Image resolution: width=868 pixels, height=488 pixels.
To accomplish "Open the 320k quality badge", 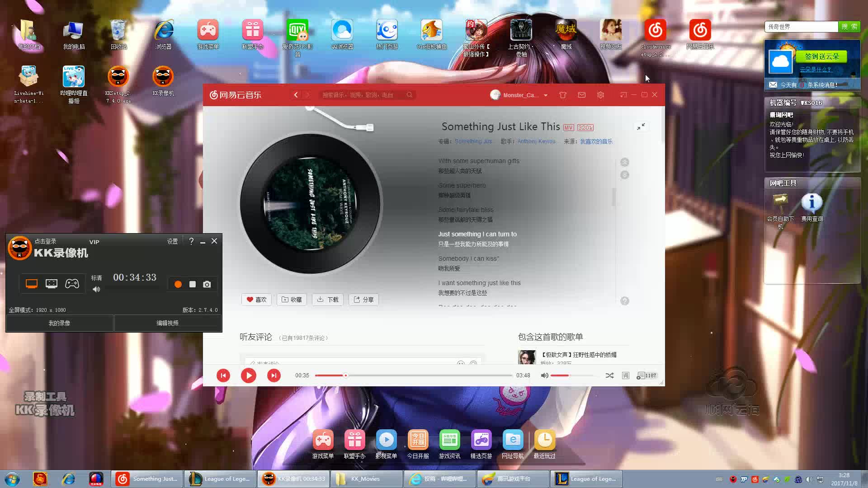I will [x=585, y=128].
